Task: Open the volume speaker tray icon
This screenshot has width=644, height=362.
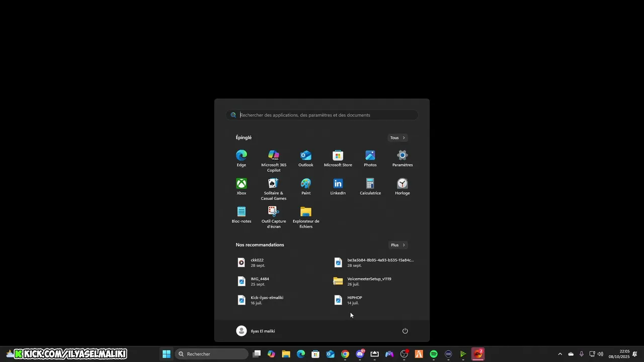Action: [600, 354]
